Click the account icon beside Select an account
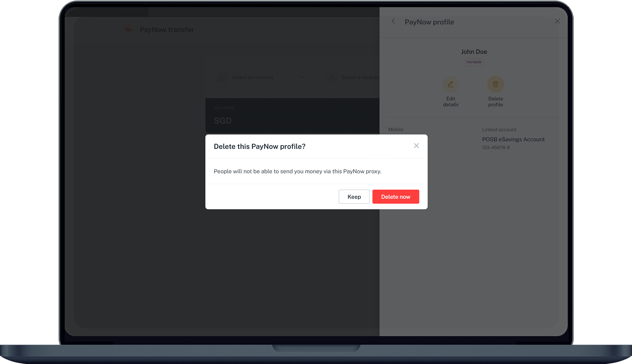 pos(222,77)
